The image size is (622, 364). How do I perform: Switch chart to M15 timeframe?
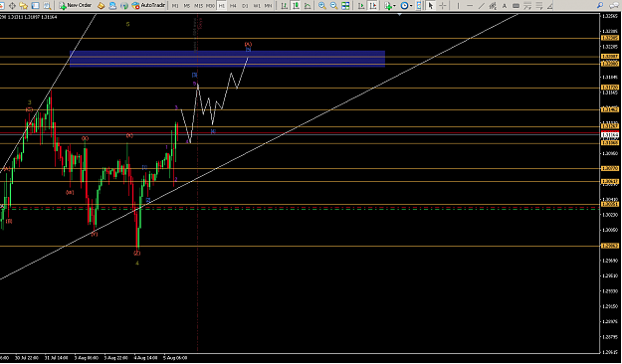(198, 6)
